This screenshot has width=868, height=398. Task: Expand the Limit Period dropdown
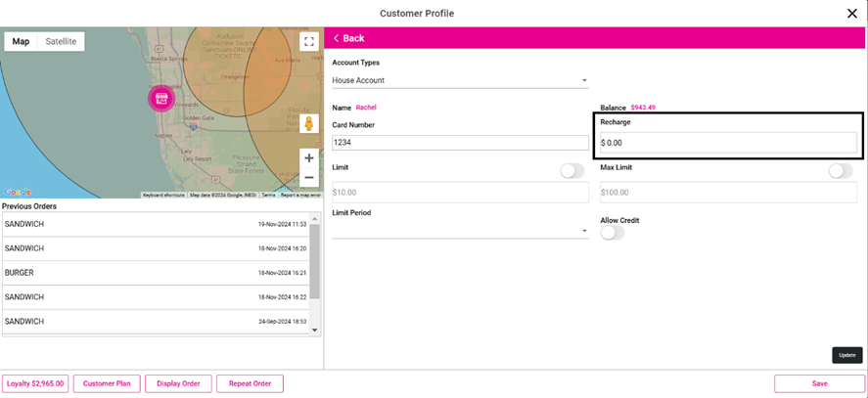[460, 231]
